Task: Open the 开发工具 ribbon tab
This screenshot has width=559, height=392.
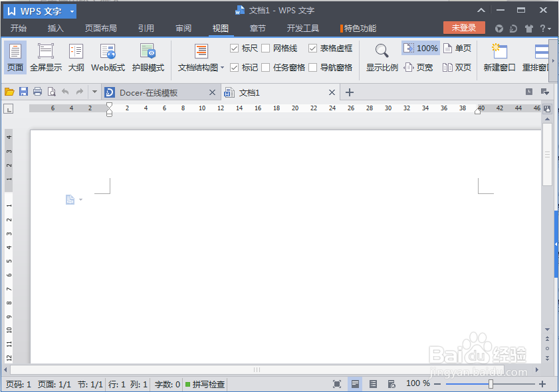Action: pyautogui.click(x=302, y=28)
